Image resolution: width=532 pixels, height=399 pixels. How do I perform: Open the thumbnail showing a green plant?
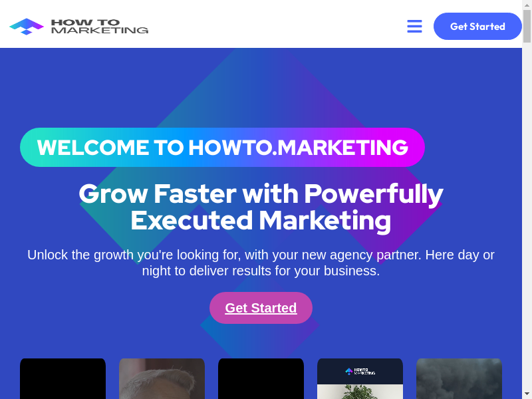point(360,378)
